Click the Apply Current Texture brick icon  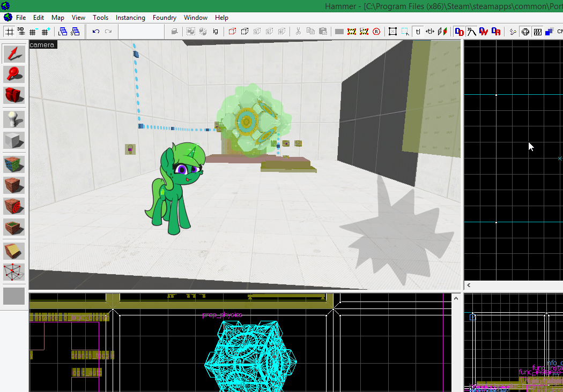(14, 185)
